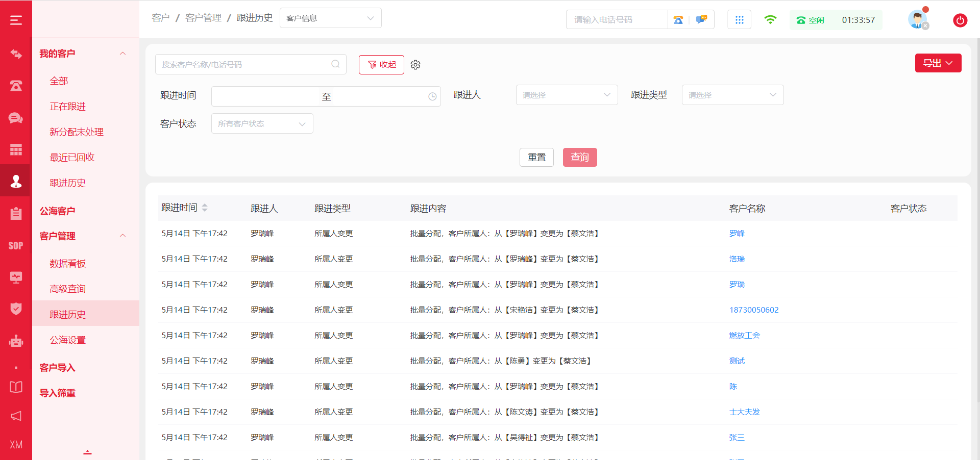Viewport: 980px width, 460px height.
Task: Open 公海设置 menu item
Action: [x=67, y=340]
